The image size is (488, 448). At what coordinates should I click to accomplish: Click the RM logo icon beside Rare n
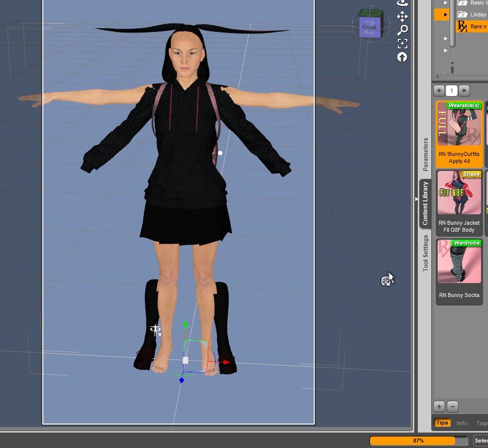coord(462,26)
